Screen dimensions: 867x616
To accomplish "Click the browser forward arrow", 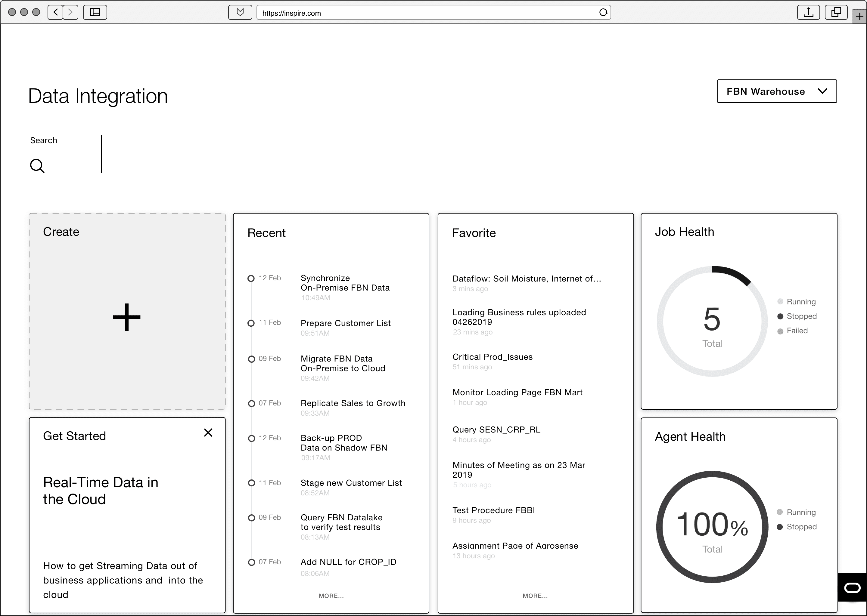I will pyautogui.click(x=71, y=12).
